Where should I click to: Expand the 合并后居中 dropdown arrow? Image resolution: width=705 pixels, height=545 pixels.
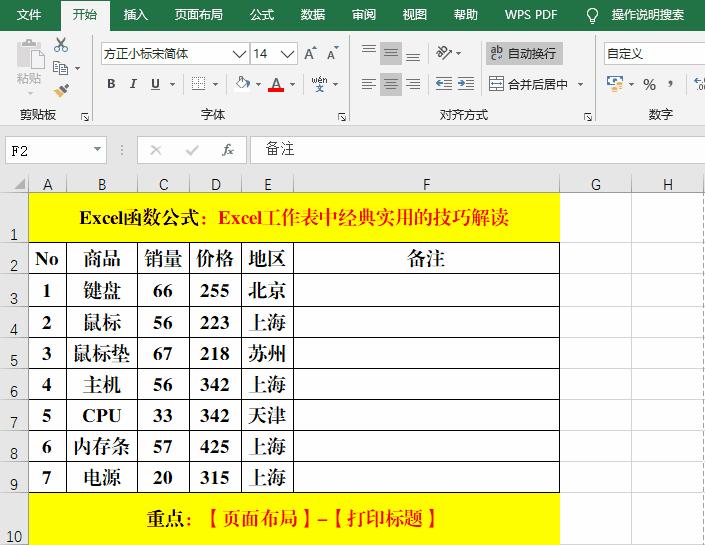click(x=580, y=84)
